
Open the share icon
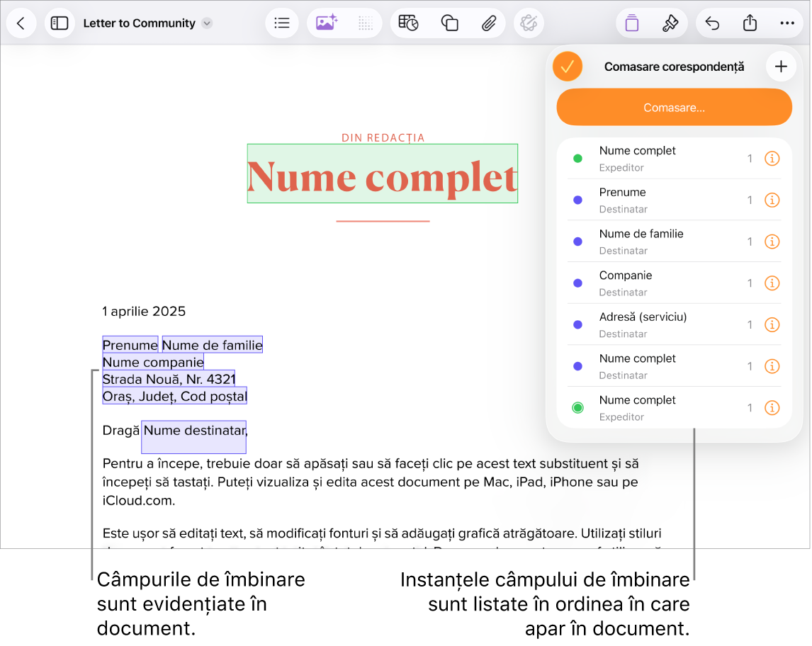click(750, 23)
